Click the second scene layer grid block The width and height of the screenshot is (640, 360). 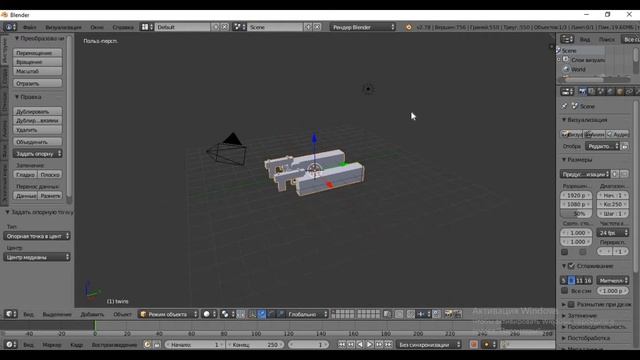[x=369, y=314]
